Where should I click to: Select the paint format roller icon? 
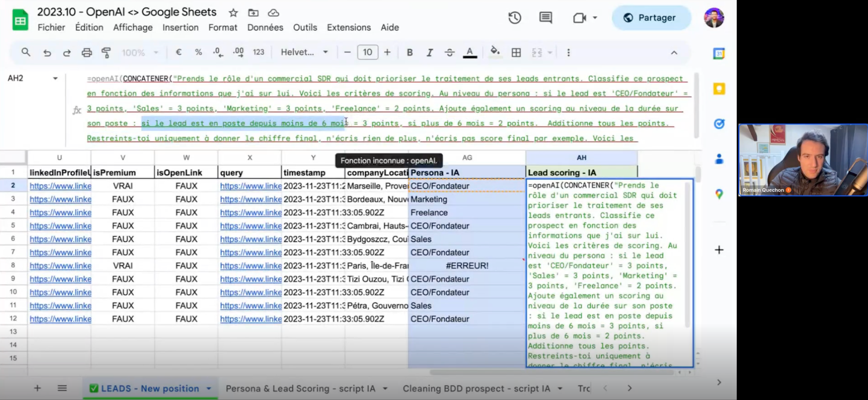(x=106, y=52)
